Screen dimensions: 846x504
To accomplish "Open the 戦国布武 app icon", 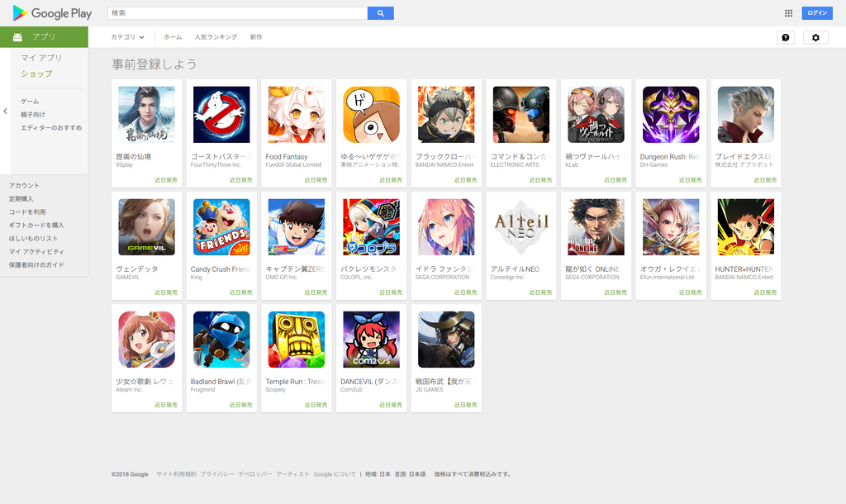I will point(446,340).
